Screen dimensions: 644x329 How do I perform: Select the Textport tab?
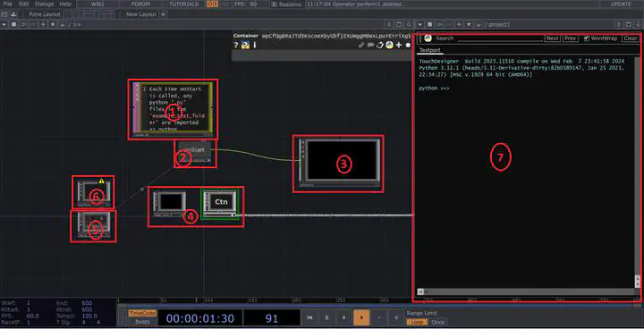click(x=429, y=50)
